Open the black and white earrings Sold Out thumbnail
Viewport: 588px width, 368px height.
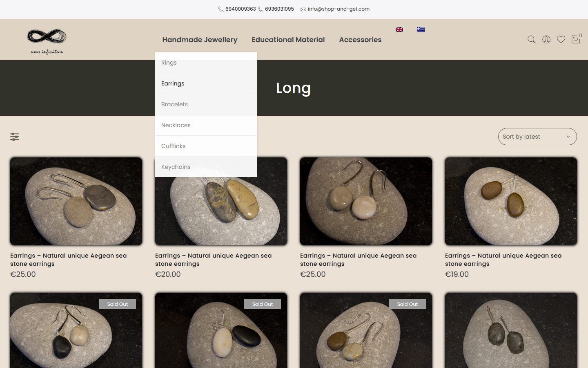pos(76,330)
